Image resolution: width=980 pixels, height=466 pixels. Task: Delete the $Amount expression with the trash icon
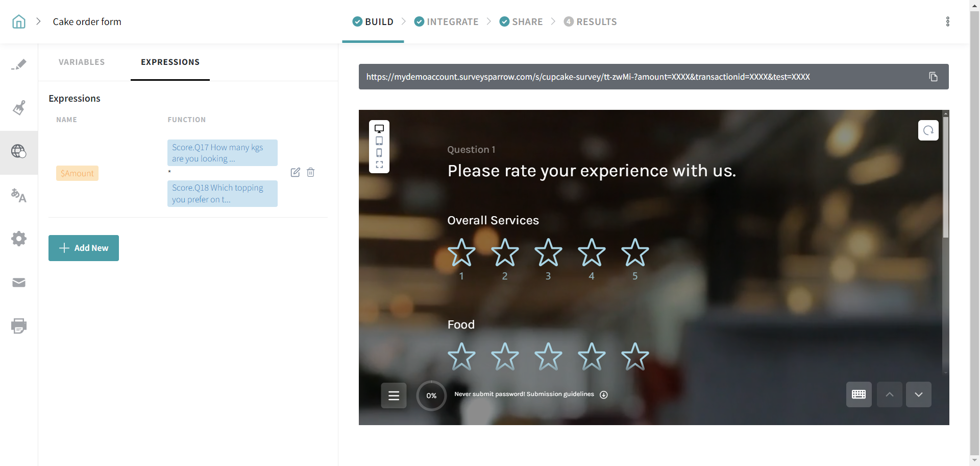point(310,172)
